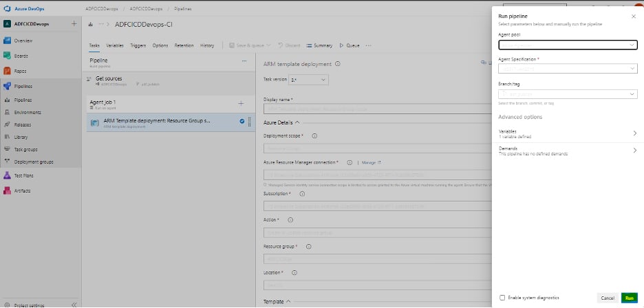
Task: Select the Get sources row
Action: 171,81
